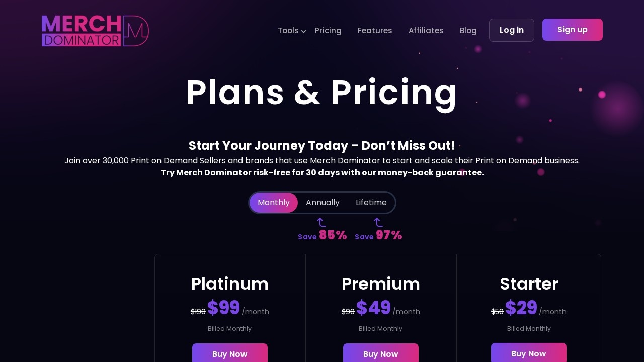Click the Save 85% arrow icon

(321, 222)
